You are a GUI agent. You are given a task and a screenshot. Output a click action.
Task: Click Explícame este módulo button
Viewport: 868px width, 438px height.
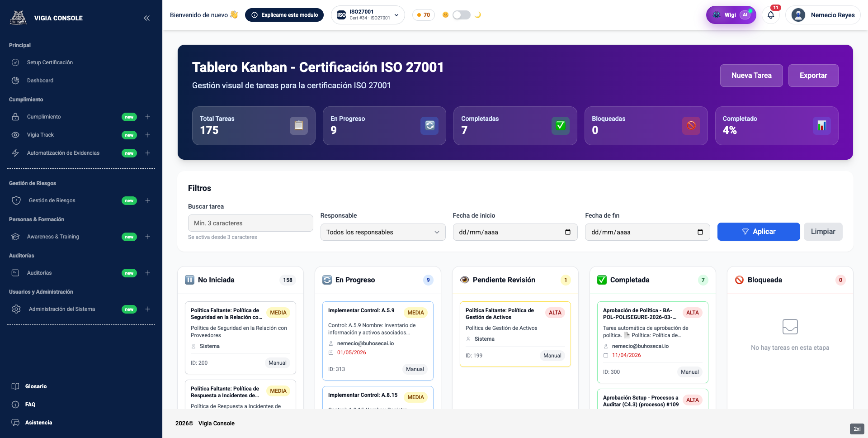coord(284,15)
